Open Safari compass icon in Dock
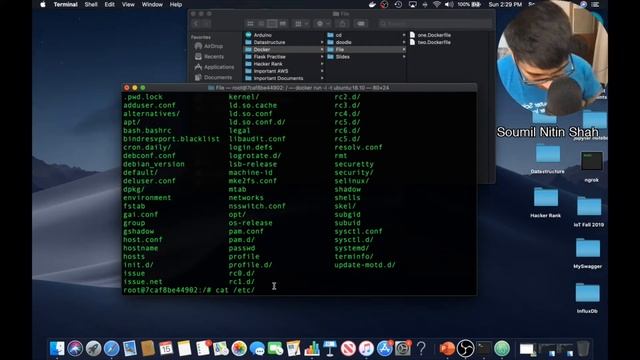 [111, 349]
